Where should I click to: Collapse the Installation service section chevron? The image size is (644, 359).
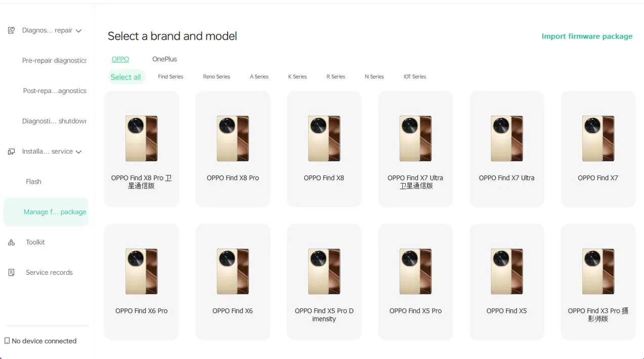tap(78, 152)
